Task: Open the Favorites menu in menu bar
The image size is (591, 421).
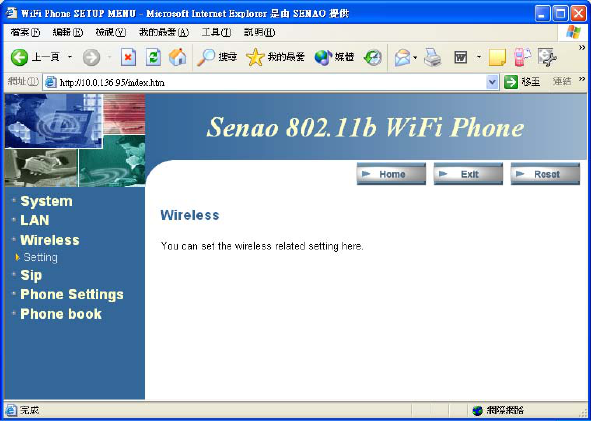Action: 164,33
